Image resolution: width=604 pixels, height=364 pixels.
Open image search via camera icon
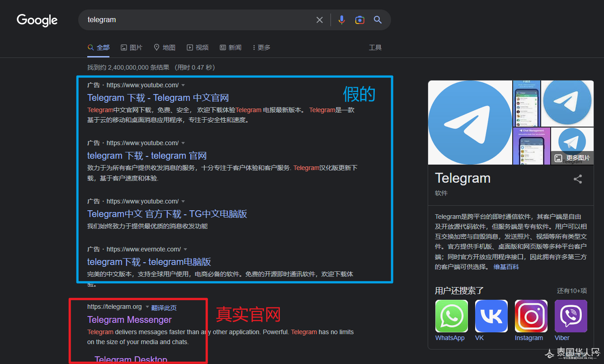tap(360, 20)
